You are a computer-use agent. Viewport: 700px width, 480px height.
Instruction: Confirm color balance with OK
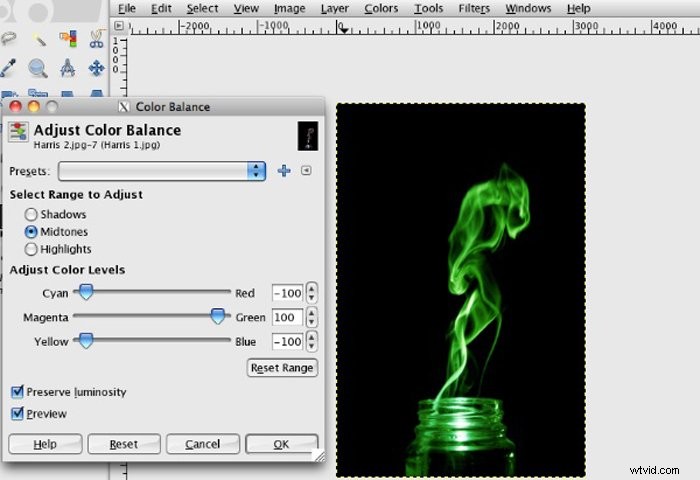(x=281, y=444)
